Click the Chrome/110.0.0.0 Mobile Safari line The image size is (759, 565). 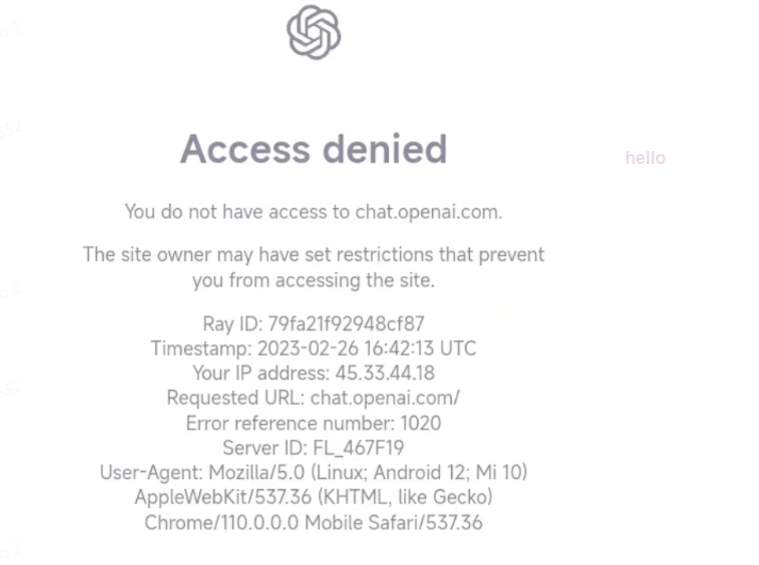[313, 522]
